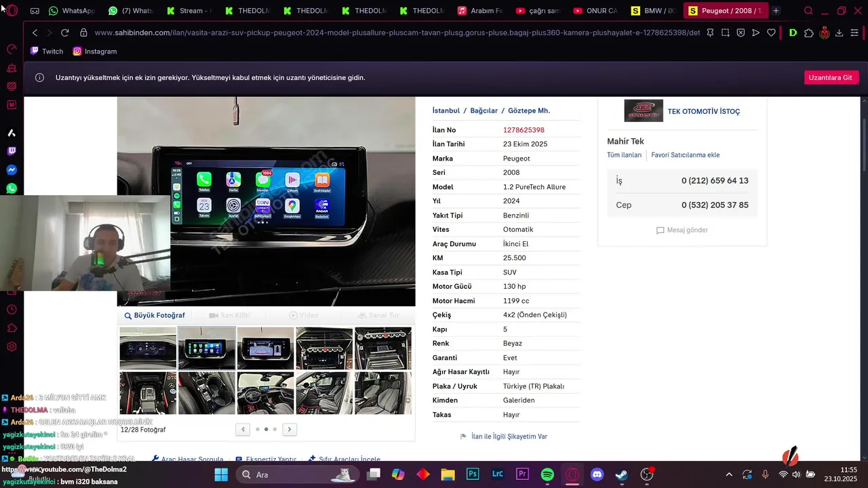This screenshot has width=868, height=488.
Task: Click Uzantılara Git button
Action: click(x=831, y=77)
